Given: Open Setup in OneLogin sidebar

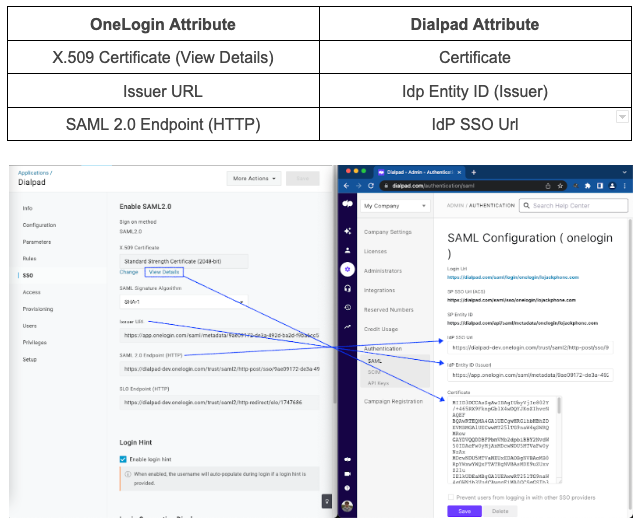Looking at the screenshot, I should pyautogui.click(x=30, y=359).
